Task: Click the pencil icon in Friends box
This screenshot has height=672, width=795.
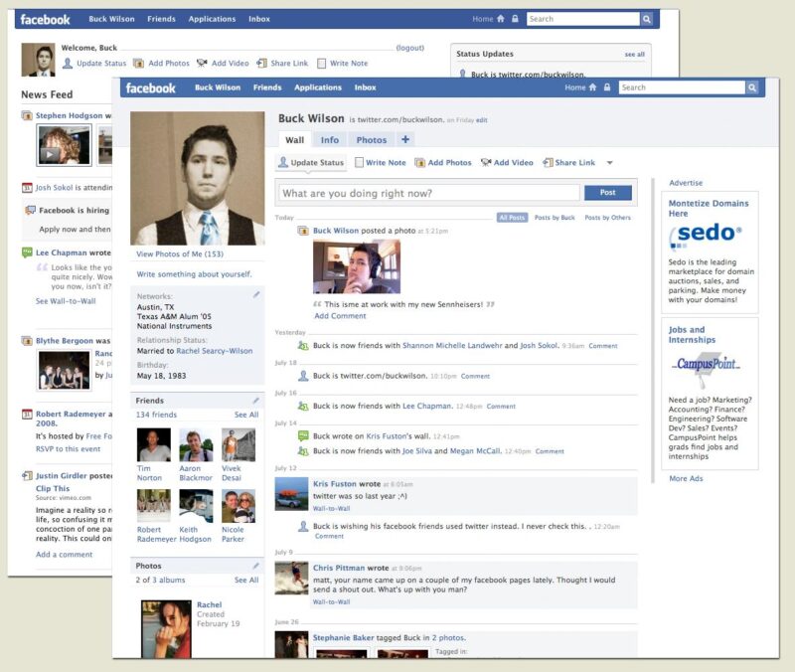Action: [256, 401]
